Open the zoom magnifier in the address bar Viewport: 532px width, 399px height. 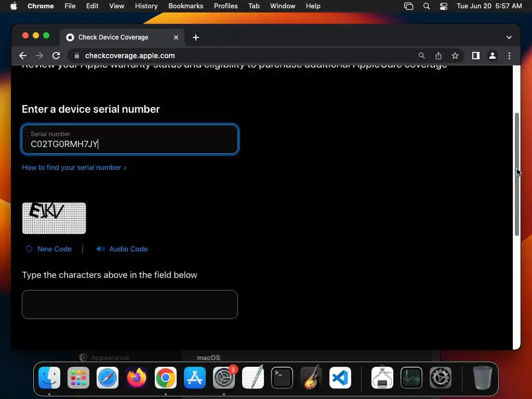[x=421, y=56]
